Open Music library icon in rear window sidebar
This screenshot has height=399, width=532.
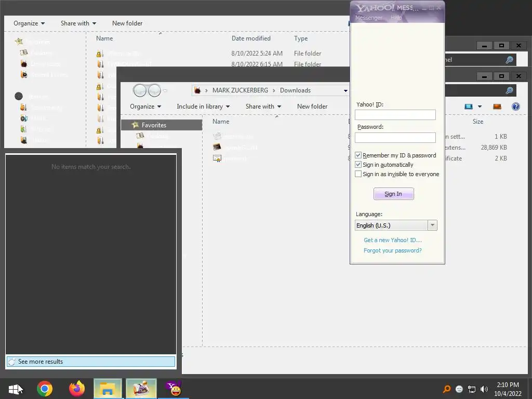24,118
